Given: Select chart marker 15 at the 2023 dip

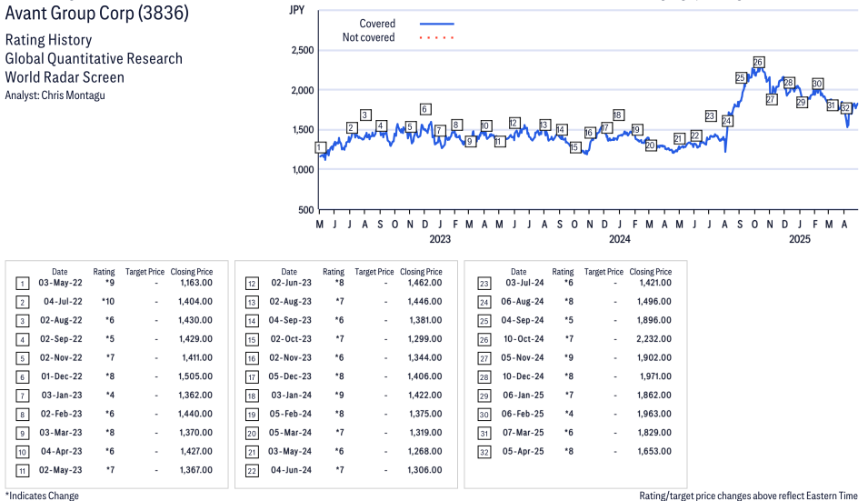Looking at the screenshot, I should (x=574, y=147).
